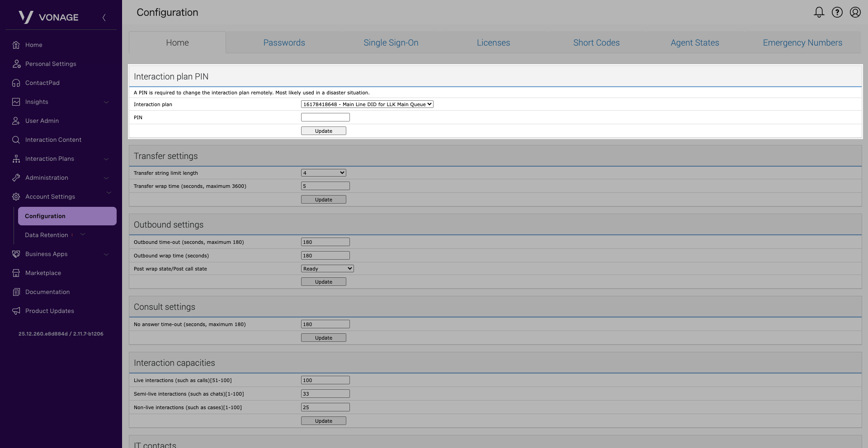
Task: Click the Product Updates megaphone icon
Action: (x=16, y=311)
